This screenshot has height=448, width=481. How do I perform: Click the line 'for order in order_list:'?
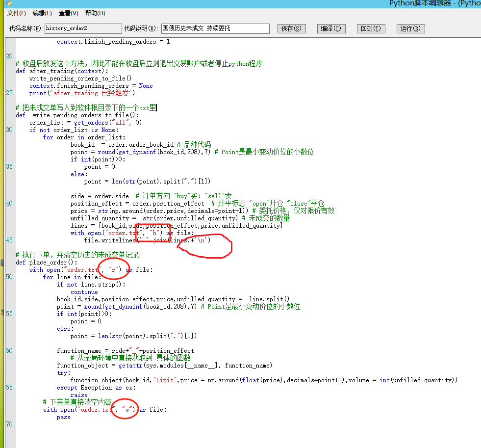tap(84, 137)
